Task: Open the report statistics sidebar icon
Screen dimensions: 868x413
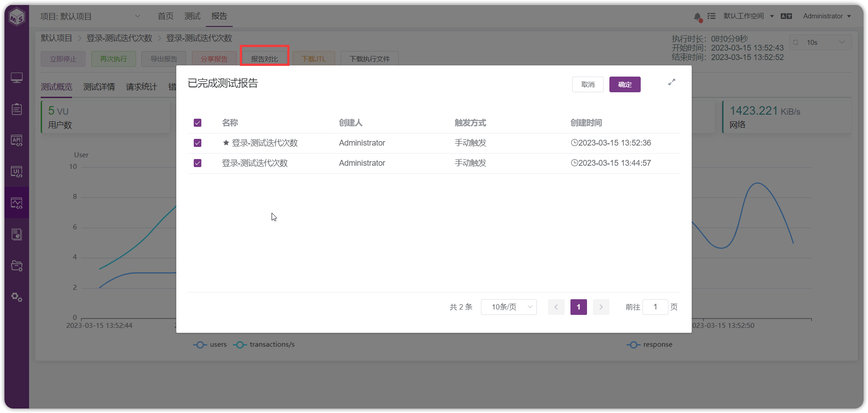Action: [x=17, y=234]
